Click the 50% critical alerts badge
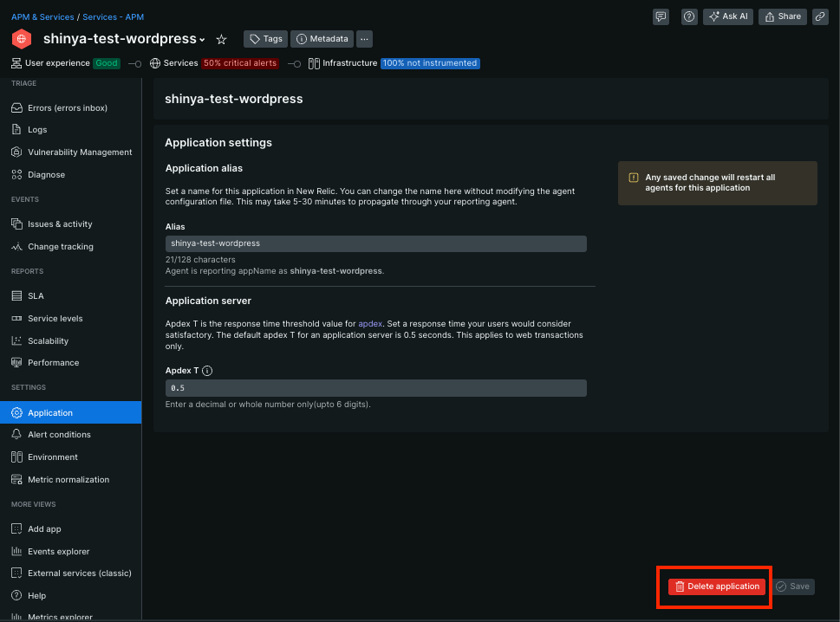 [x=240, y=63]
